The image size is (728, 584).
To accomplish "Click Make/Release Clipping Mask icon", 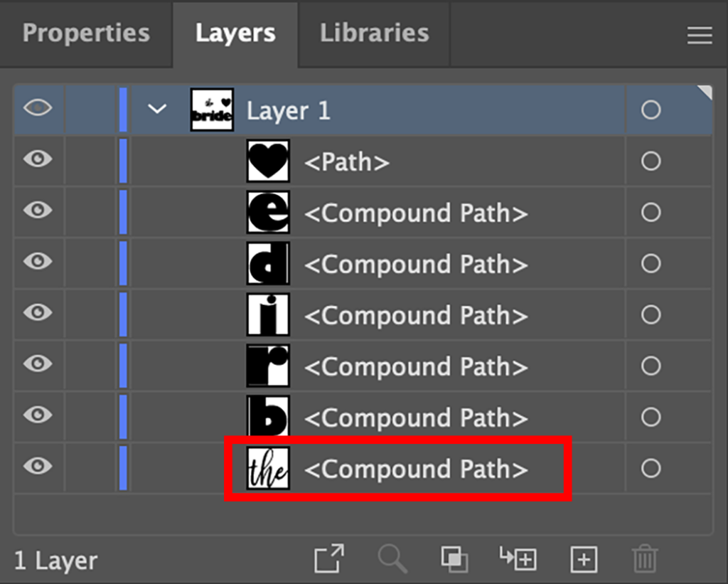I will 454,559.
